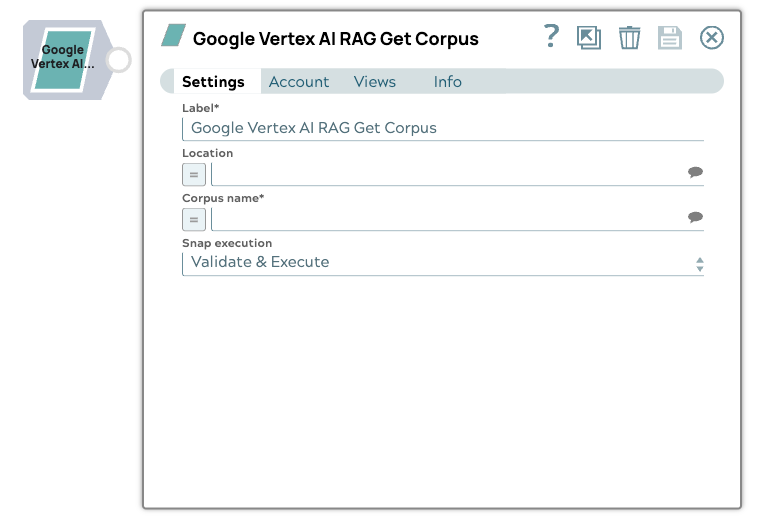
Task: Toggle expression mode for Location field
Action: click(194, 174)
